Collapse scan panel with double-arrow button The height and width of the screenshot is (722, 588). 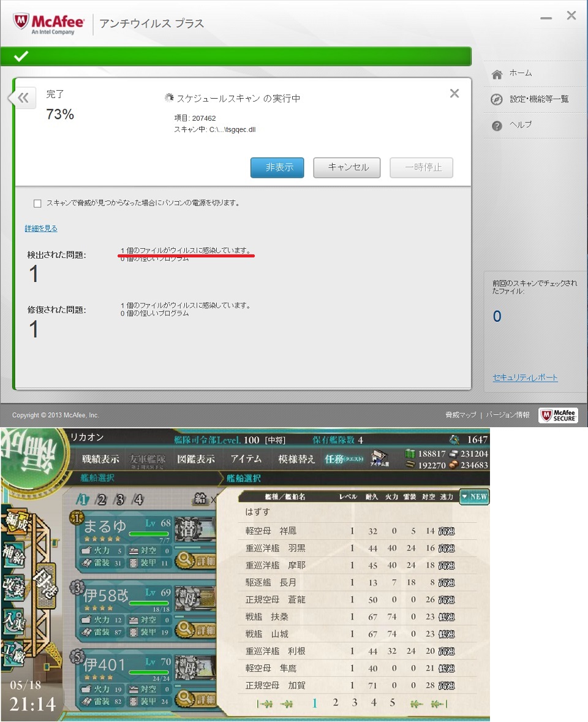pyautogui.click(x=23, y=97)
